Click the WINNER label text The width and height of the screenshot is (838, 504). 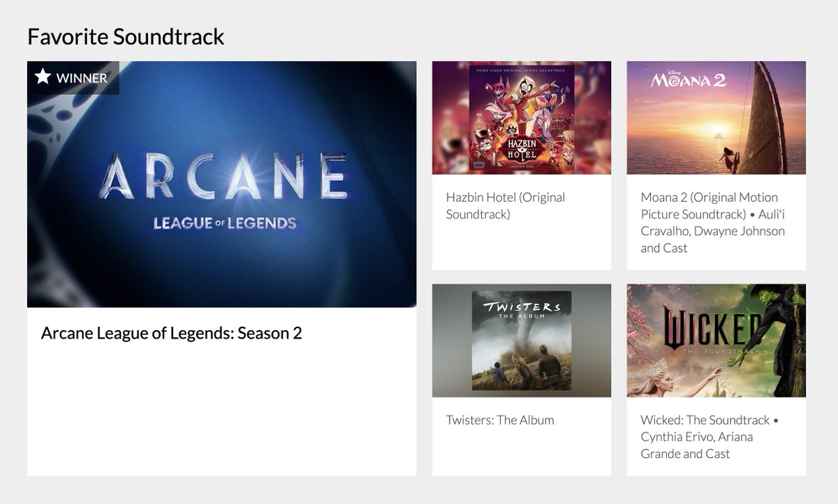(x=82, y=78)
